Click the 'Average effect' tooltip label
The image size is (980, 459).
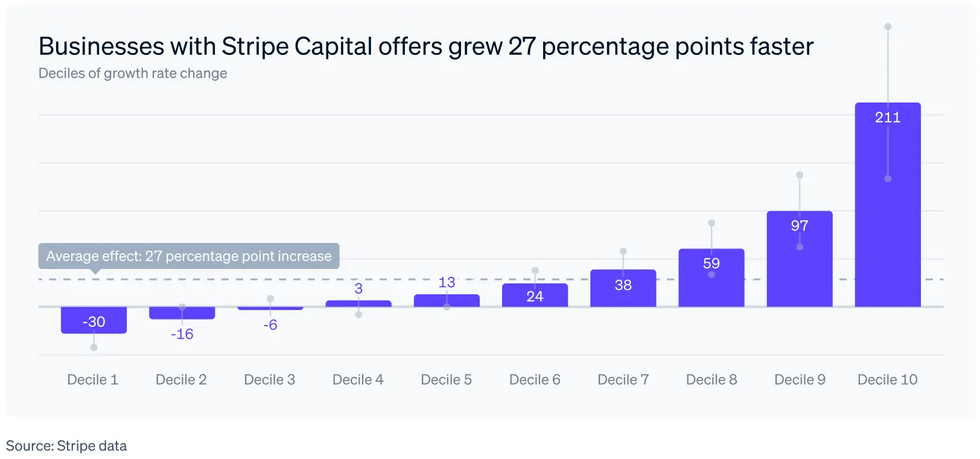(189, 256)
